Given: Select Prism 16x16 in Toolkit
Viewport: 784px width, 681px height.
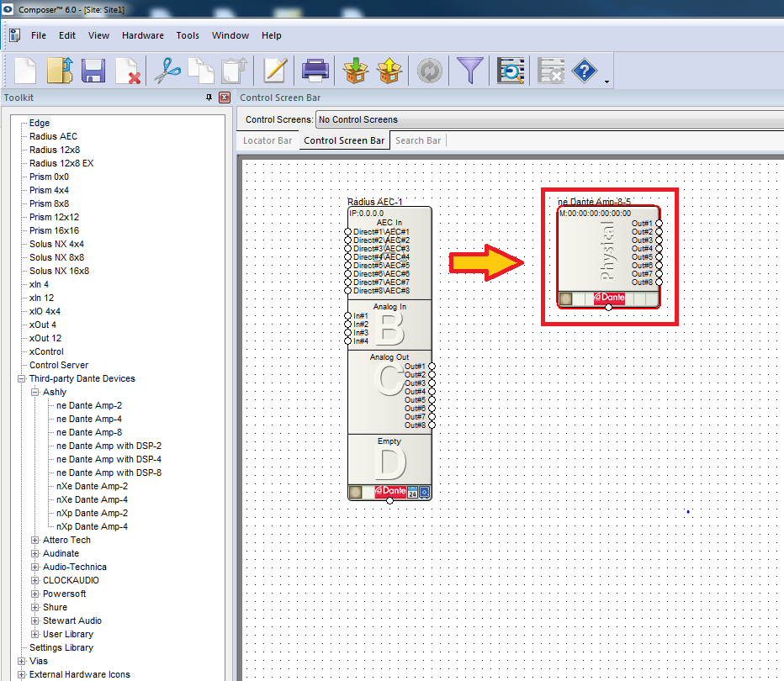Looking at the screenshot, I should 54,231.
